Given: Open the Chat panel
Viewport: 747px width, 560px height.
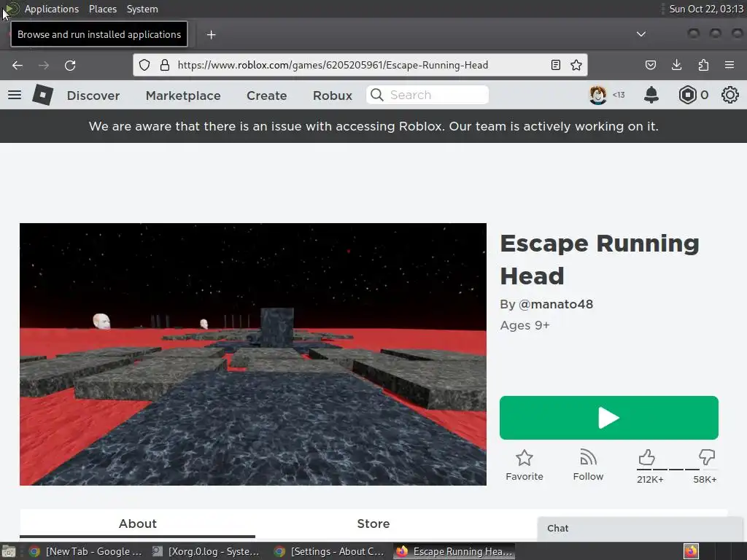Looking at the screenshot, I should (640, 529).
